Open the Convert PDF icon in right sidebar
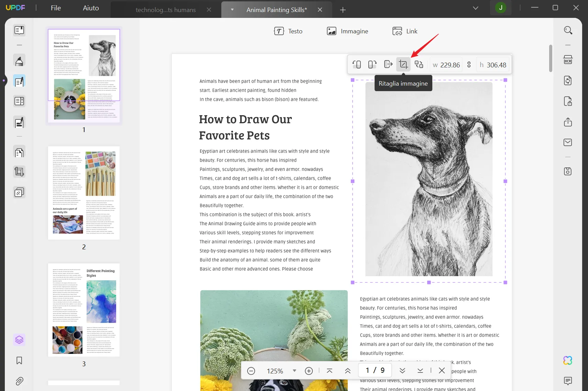 point(568,80)
